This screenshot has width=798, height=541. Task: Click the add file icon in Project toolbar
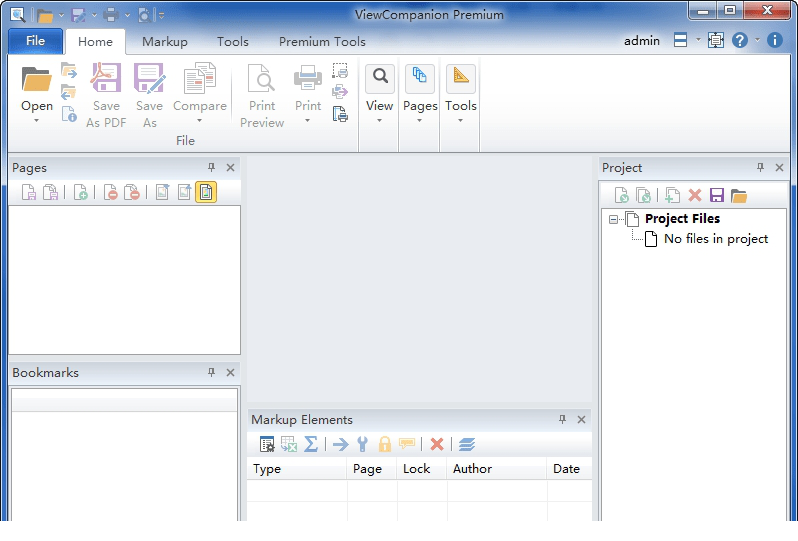click(672, 195)
